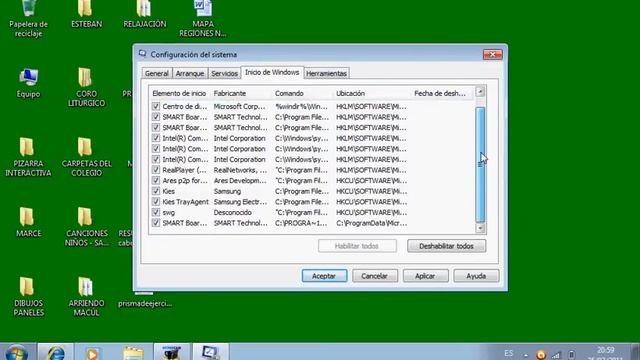Click the Configuración del sistema taskbar button
Image resolution: width=640 pixels, height=360 pixels.
click(211, 352)
